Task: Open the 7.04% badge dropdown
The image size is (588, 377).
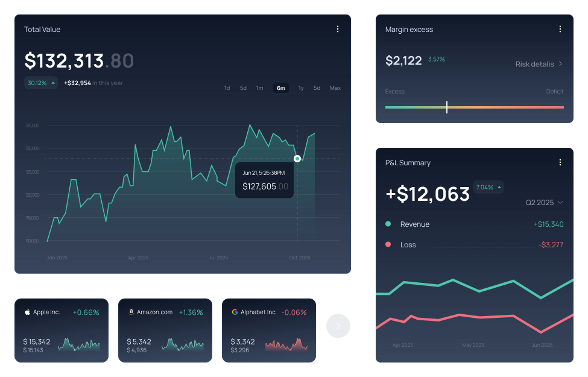Action: tap(488, 187)
